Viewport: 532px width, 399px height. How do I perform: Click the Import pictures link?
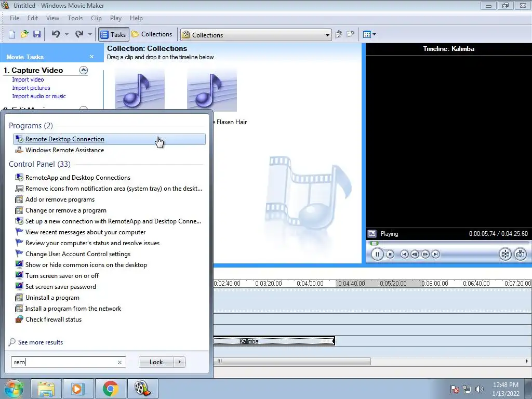click(x=31, y=88)
